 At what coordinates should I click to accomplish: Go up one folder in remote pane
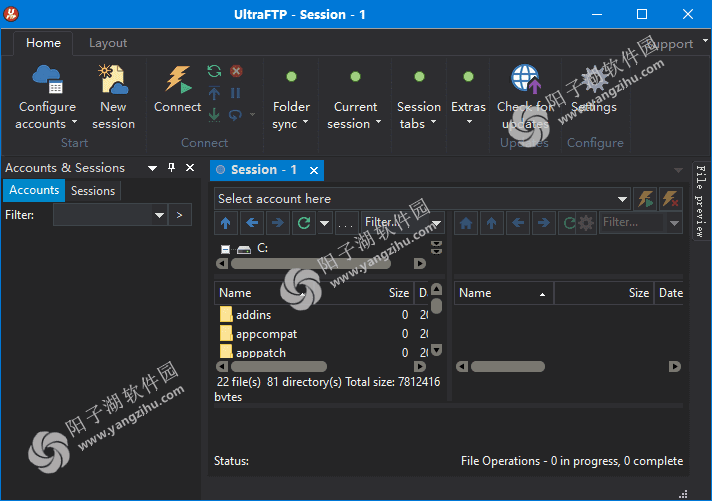pyautogui.click(x=492, y=223)
